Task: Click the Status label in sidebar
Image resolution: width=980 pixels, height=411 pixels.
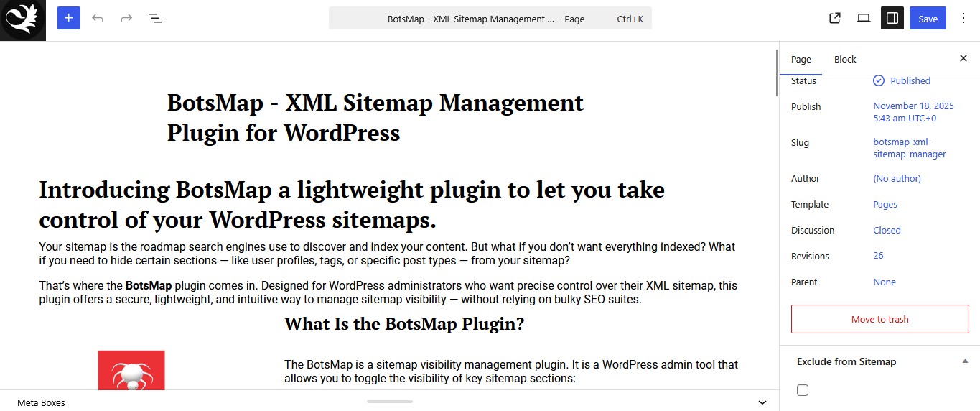Action: coord(803,81)
